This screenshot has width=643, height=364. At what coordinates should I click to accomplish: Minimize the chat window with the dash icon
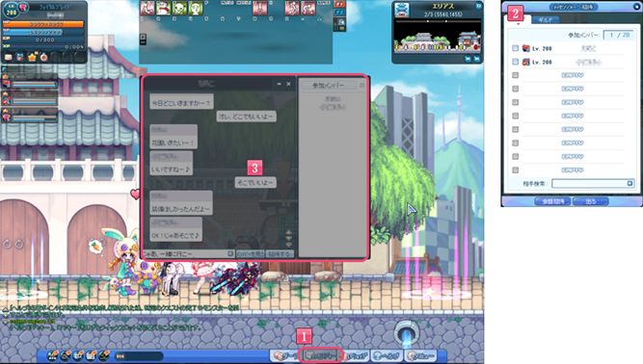(x=280, y=84)
